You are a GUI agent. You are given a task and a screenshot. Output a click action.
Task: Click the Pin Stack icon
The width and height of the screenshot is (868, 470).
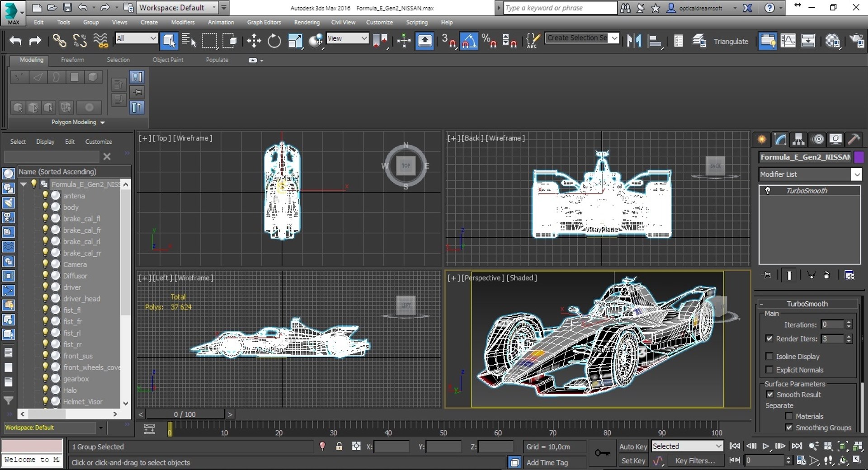[x=767, y=275]
